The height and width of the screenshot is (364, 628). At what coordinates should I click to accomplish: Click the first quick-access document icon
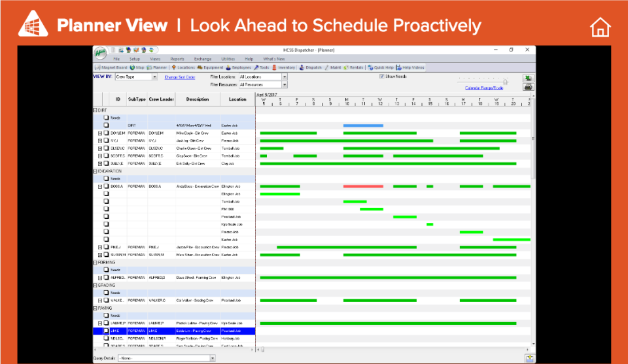[113, 50]
